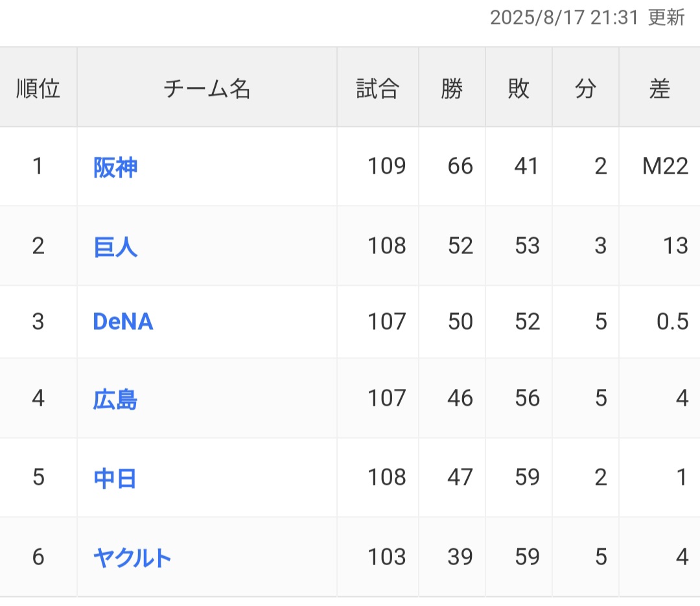The height and width of the screenshot is (606, 700).
Task: Click ヤクルト's 103 games played cell
Action: pyautogui.click(x=386, y=557)
